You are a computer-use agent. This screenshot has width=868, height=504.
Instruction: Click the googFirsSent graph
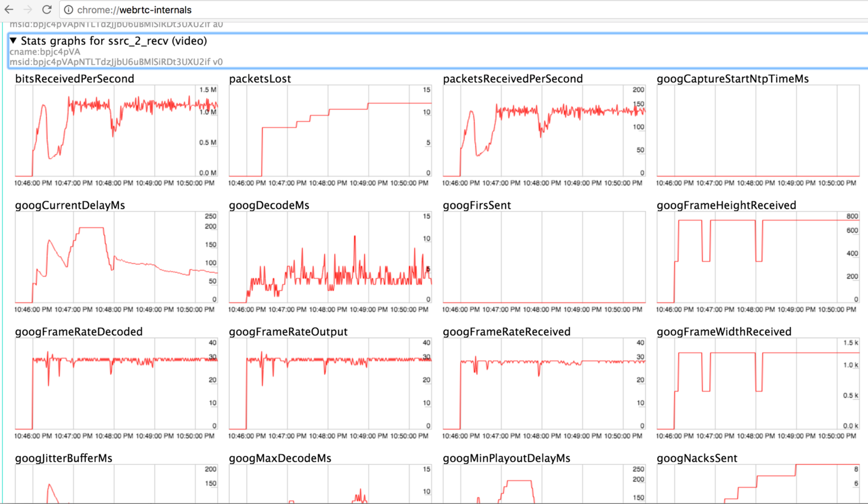point(544,257)
